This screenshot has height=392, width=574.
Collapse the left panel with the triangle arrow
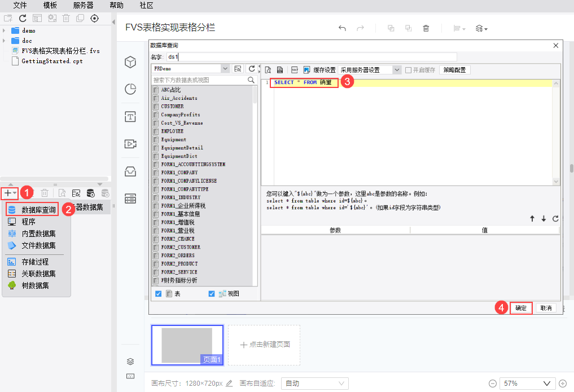[x=113, y=22]
